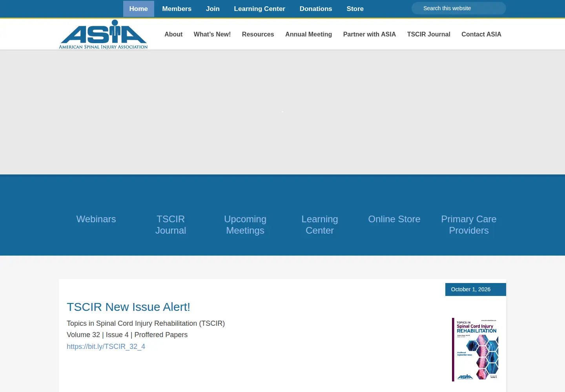Open the Primary Care Providers quick link
This screenshot has width=565, height=392.
469,225
